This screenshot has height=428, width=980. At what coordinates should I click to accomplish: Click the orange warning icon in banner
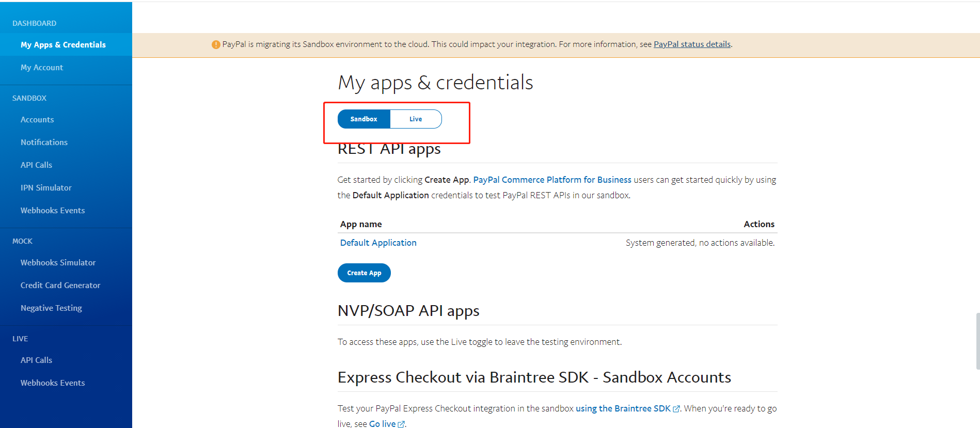point(216,44)
